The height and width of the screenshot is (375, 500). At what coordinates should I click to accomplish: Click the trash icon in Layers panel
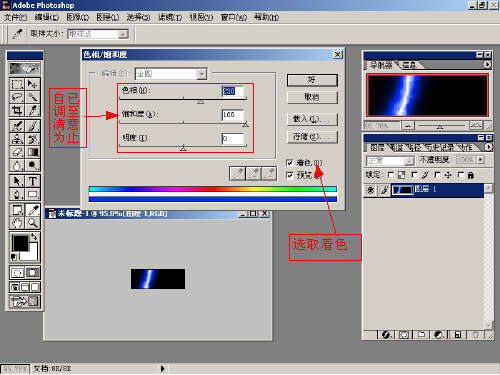tap(476, 335)
